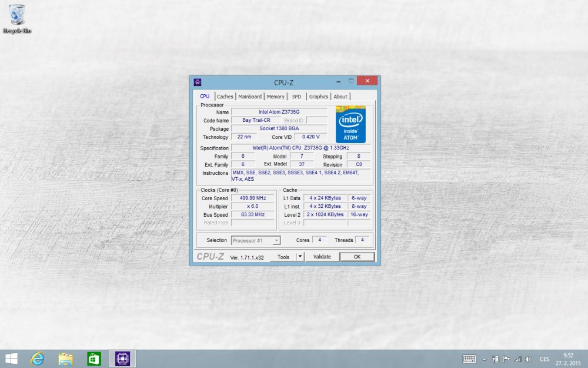The height and width of the screenshot is (368, 588).
Task: Click the CPU-Z title bar icon
Action: pyautogui.click(x=198, y=82)
